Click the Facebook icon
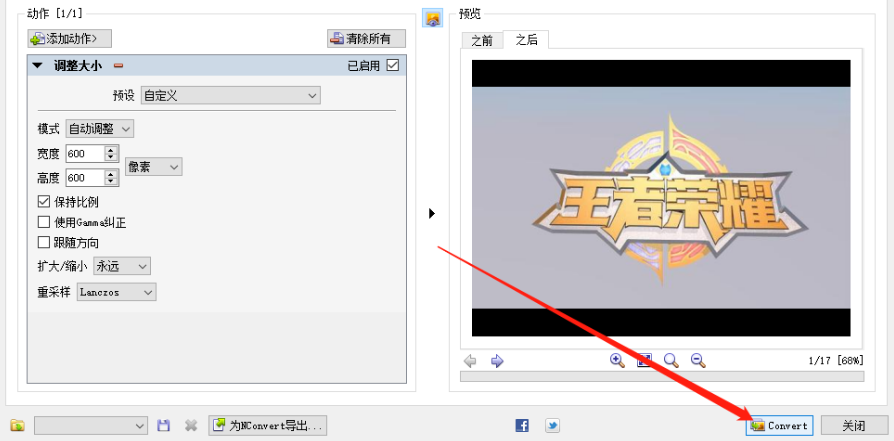Image resolution: width=894 pixels, height=441 pixels. click(x=522, y=425)
